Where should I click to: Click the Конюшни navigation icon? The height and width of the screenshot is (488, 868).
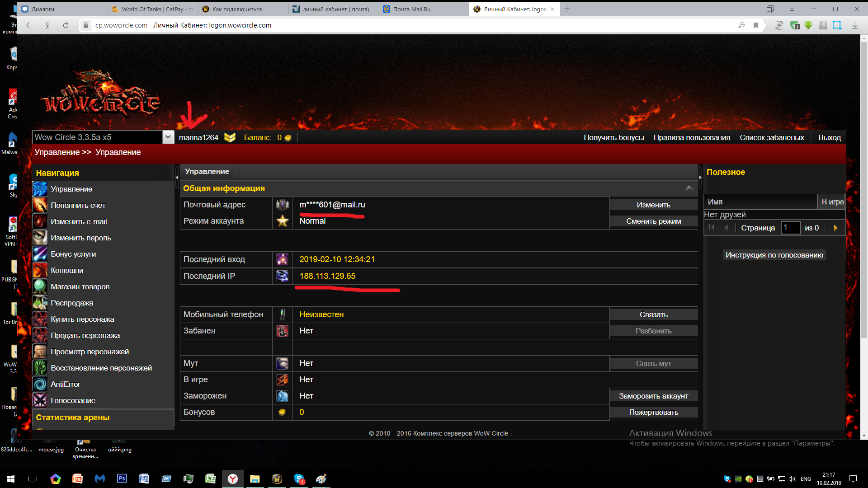[x=40, y=271]
